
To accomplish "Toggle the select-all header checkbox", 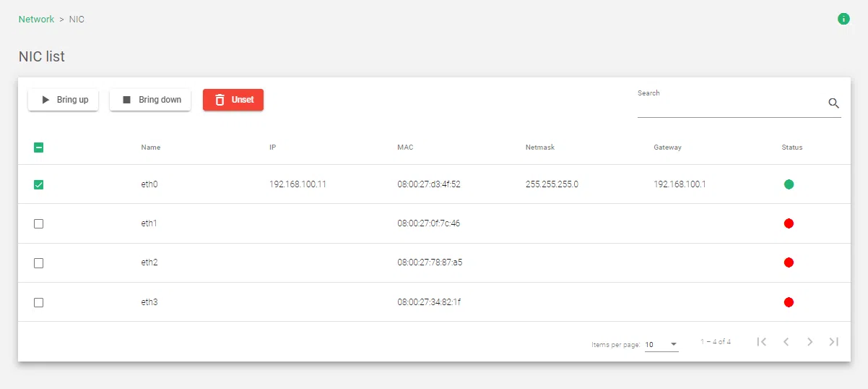I will 39,148.
